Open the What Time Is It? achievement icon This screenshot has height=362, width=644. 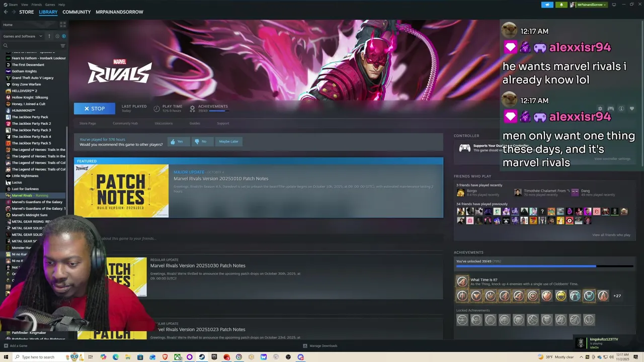461,282
